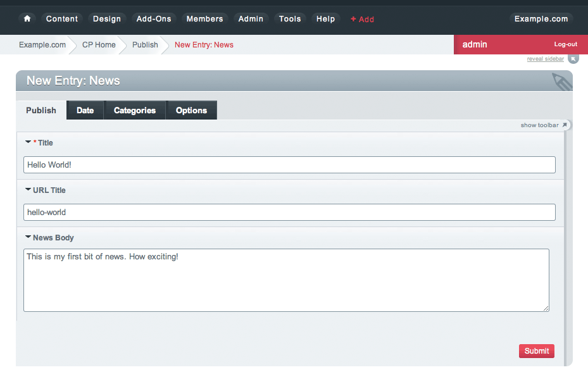Open the Content menu

(61, 19)
